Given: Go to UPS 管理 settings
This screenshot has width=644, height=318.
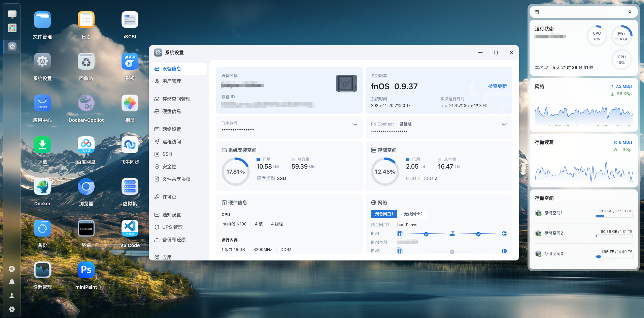Looking at the screenshot, I should [x=179, y=227].
